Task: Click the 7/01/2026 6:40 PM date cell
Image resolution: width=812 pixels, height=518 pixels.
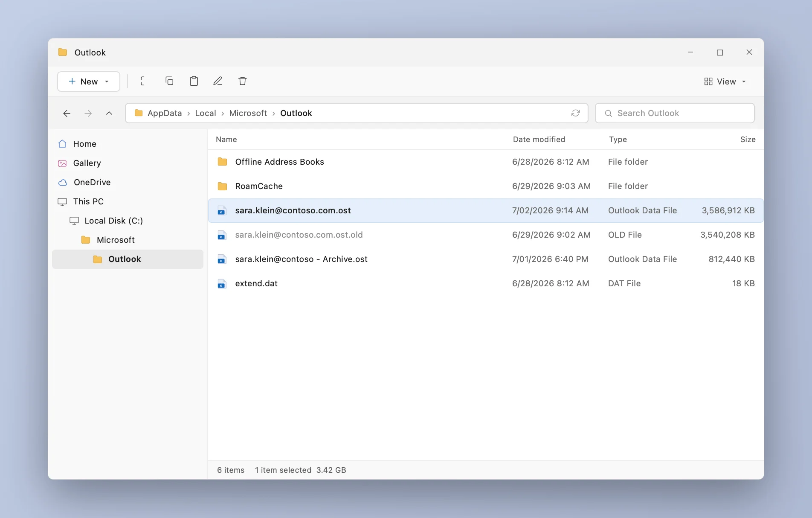Action: click(x=550, y=259)
